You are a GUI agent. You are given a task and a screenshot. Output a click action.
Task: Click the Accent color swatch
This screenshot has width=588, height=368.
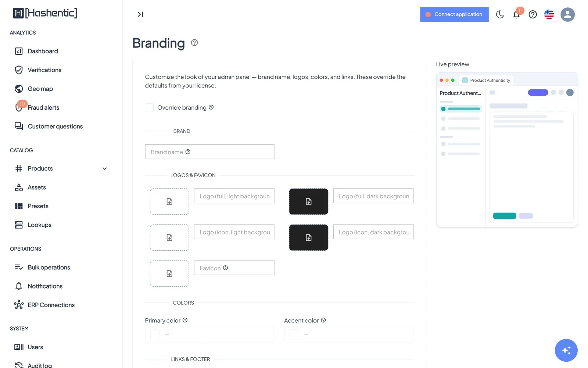tap(294, 335)
